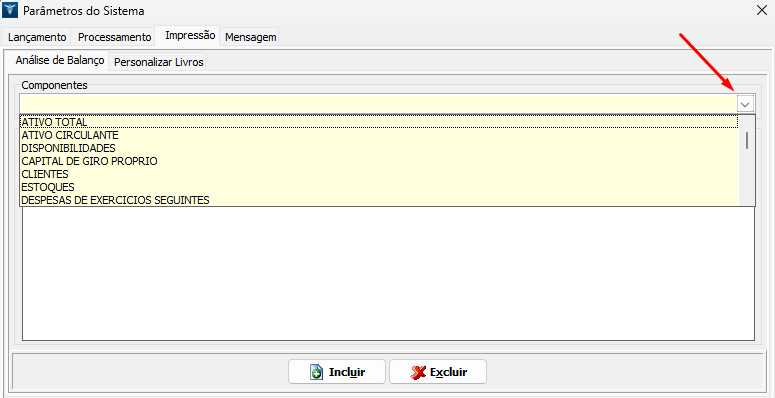Click the red X icon on Excluir
The height and width of the screenshot is (398, 775).
click(x=418, y=372)
